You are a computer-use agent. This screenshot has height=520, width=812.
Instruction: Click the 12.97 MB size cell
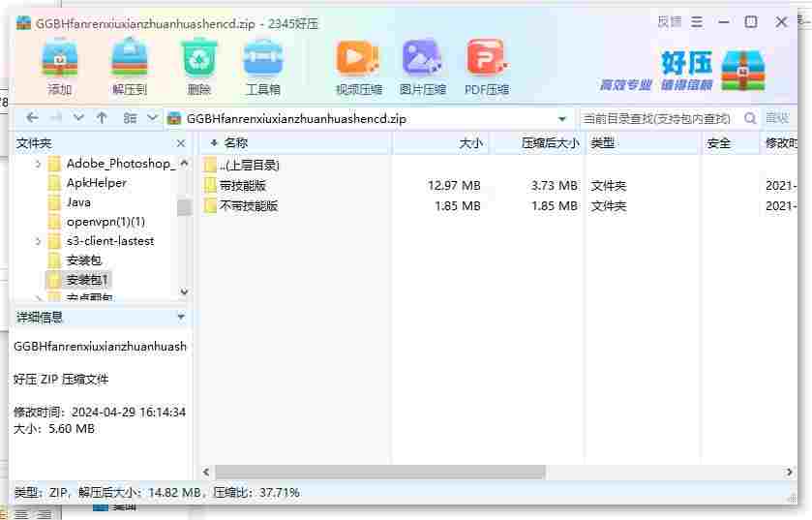click(x=454, y=185)
